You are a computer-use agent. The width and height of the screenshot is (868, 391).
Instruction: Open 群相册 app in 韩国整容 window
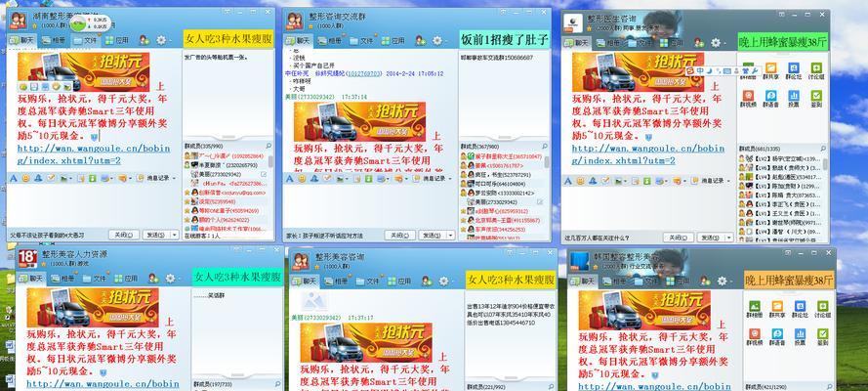755,309
